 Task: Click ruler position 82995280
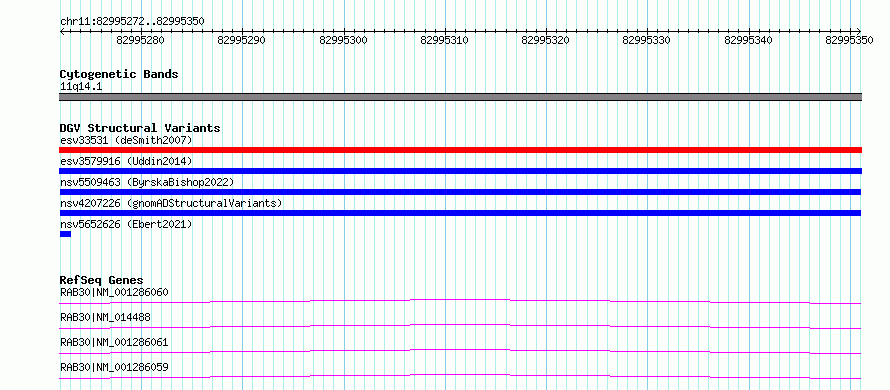(x=140, y=40)
